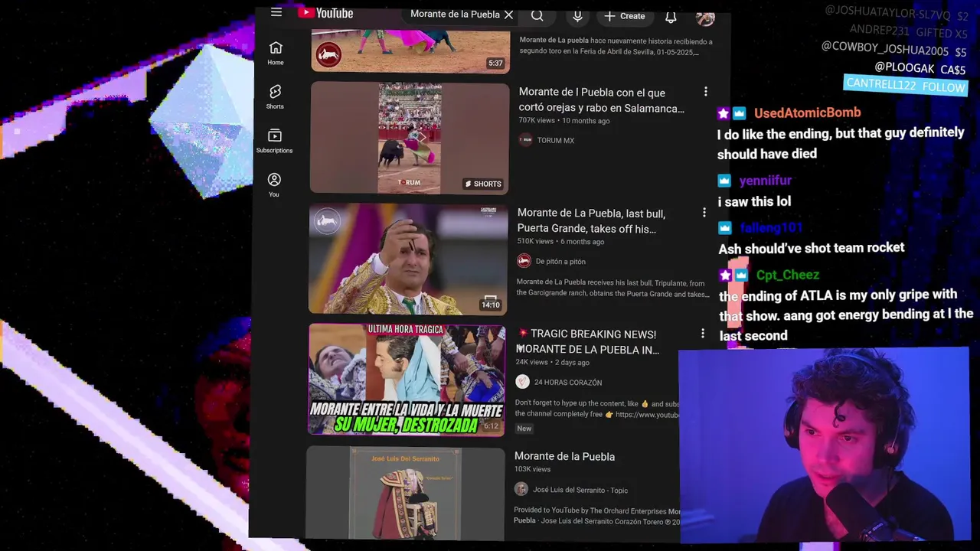980x551 pixels.
Task: Click the streamer webcam overlay
Action: click(824, 445)
